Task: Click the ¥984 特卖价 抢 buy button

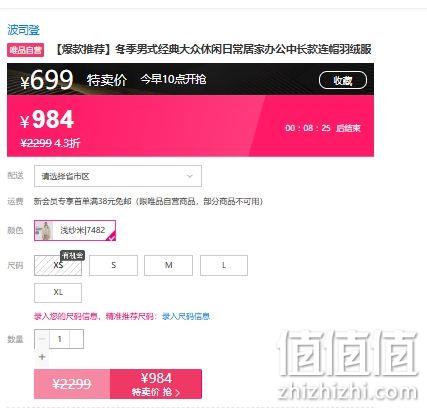Action: coord(156,384)
